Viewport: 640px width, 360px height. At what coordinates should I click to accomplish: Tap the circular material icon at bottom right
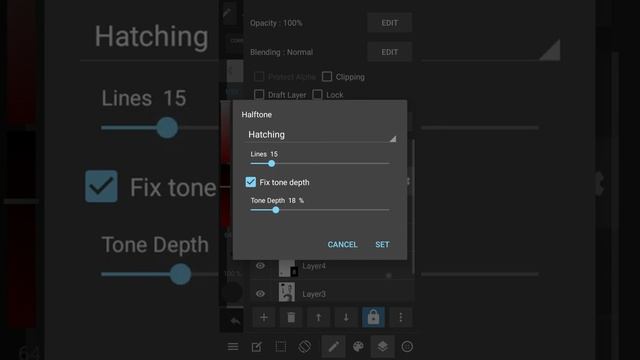(407, 347)
